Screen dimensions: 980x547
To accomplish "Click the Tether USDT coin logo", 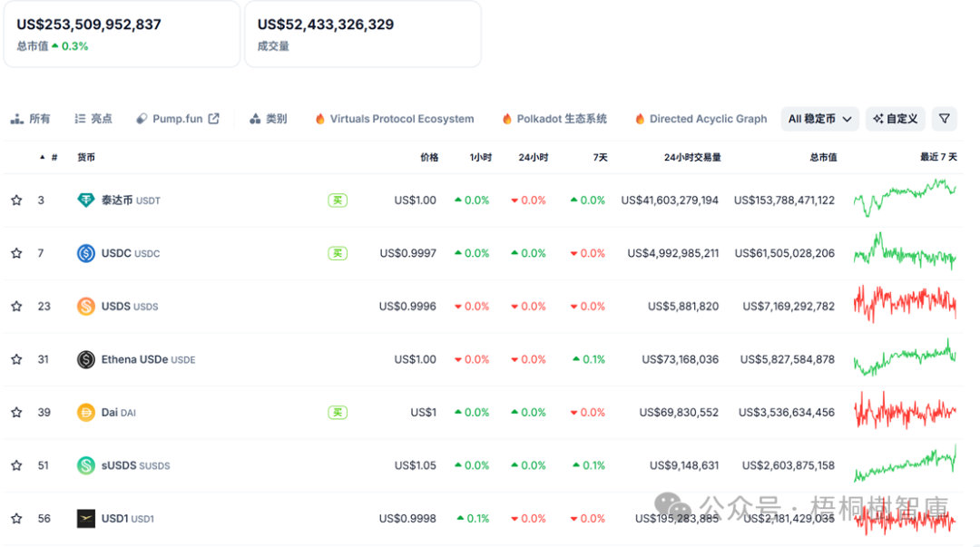I will [86, 200].
